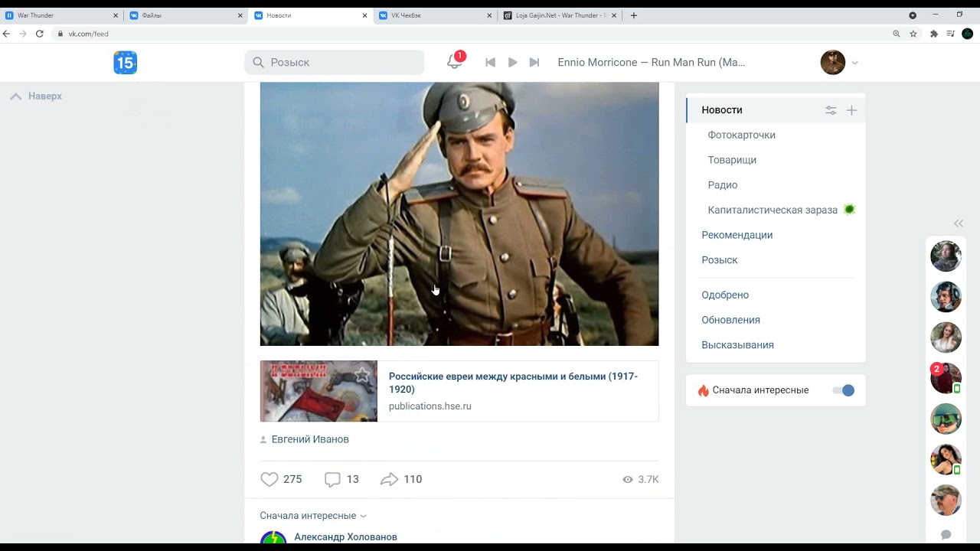The height and width of the screenshot is (551, 980).
Task: Open Фотокарточки section
Action: point(742,135)
